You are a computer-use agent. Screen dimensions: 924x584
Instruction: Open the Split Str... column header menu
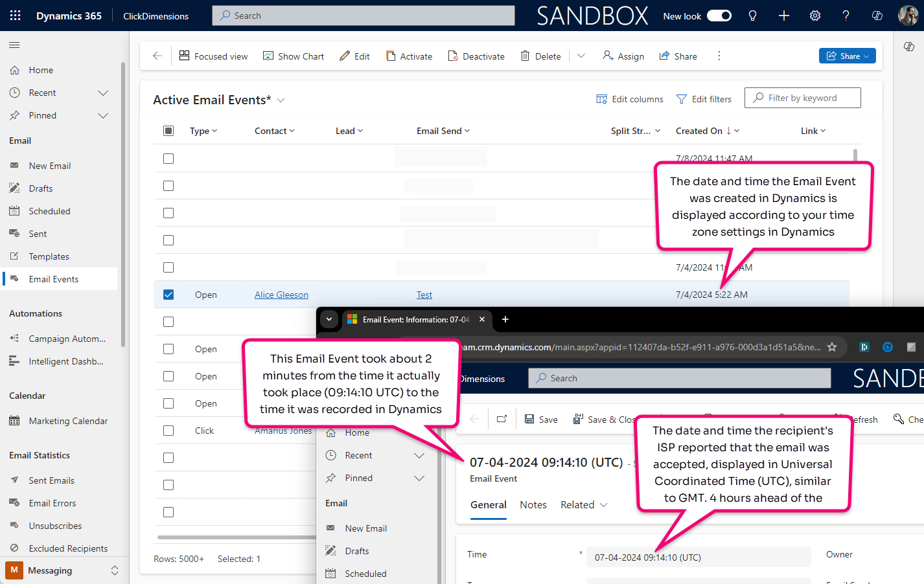636,131
